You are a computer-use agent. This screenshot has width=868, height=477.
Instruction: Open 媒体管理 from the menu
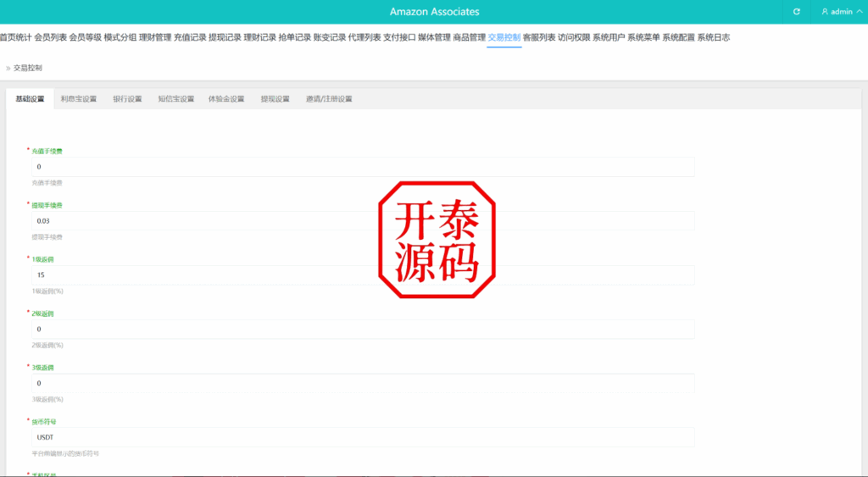(x=434, y=37)
